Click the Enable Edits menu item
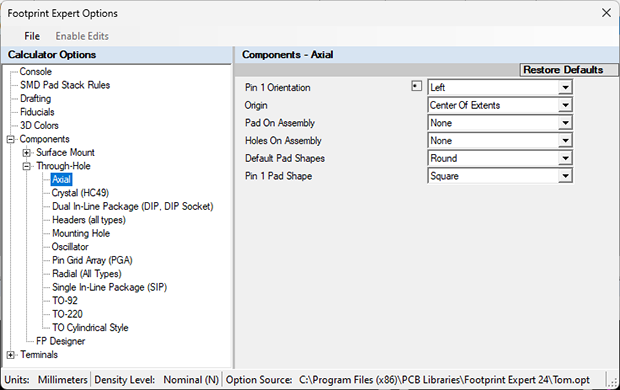620x390 pixels. tap(82, 36)
